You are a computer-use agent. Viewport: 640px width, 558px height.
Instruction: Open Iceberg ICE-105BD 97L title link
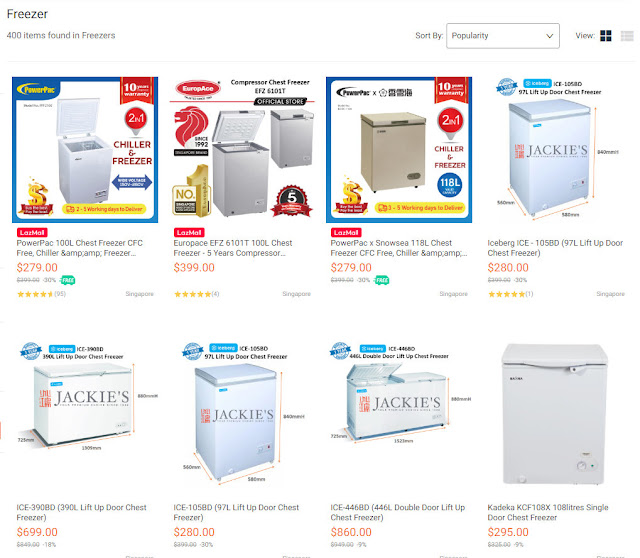(x=555, y=248)
